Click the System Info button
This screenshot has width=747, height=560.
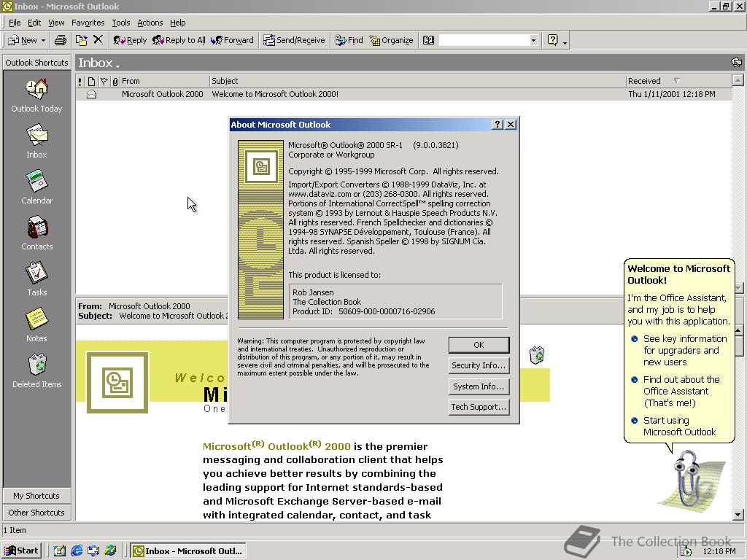pyautogui.click(x=479, y=386)
